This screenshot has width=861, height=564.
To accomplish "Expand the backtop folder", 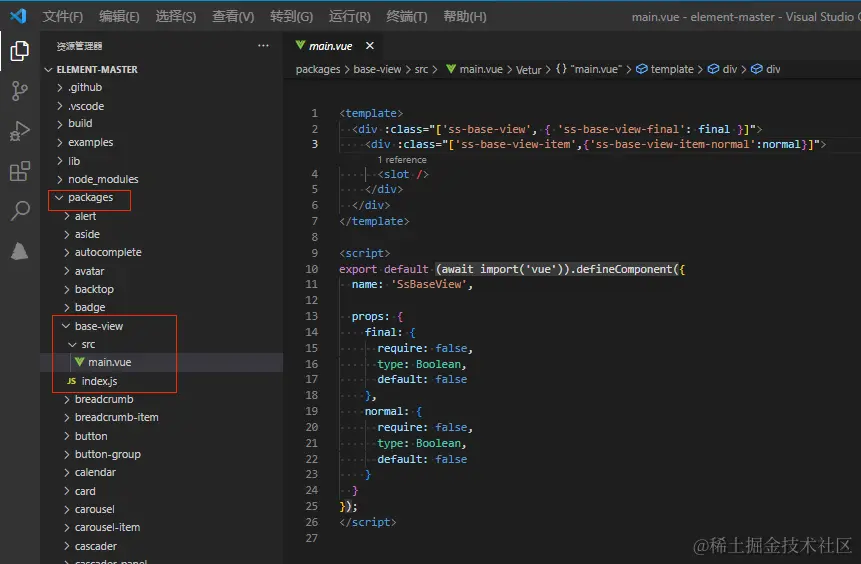I will (161, 289).
